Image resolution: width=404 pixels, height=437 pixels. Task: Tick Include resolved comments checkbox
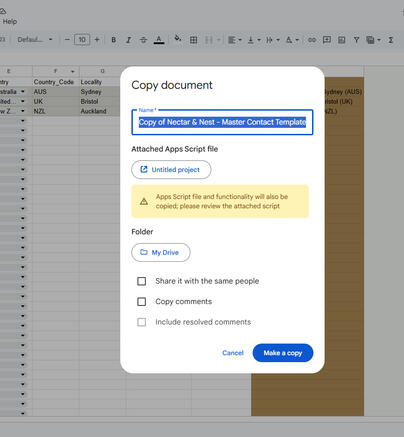(142, 322)
